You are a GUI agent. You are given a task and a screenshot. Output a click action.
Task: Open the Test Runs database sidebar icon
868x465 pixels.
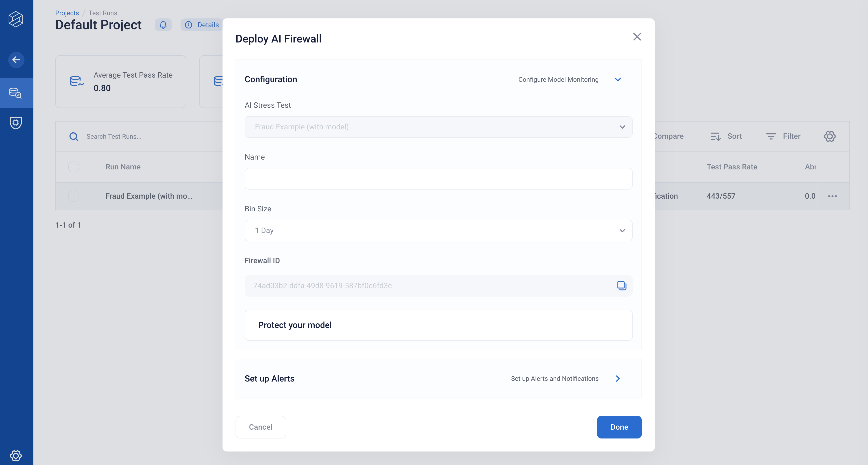click(x=16, y=93)
